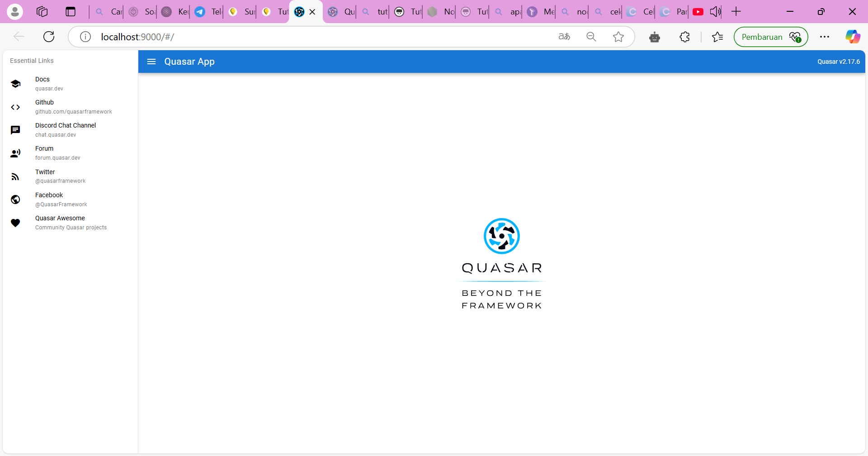Open the Github link in sidebar
This screenshot has width=868, height=456.
70,107
